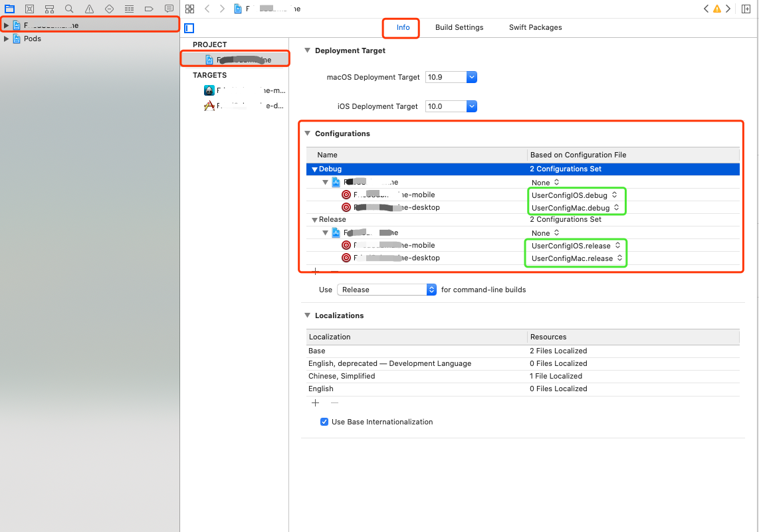The width and height of the screenshot is (759, 532).
Task: Toggle Use Base Internationalization checkbox
Action: coord(324,422)
